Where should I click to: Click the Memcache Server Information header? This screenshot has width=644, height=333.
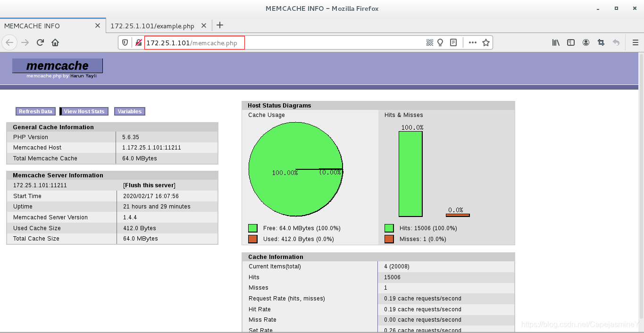click(x=58, y=175)
